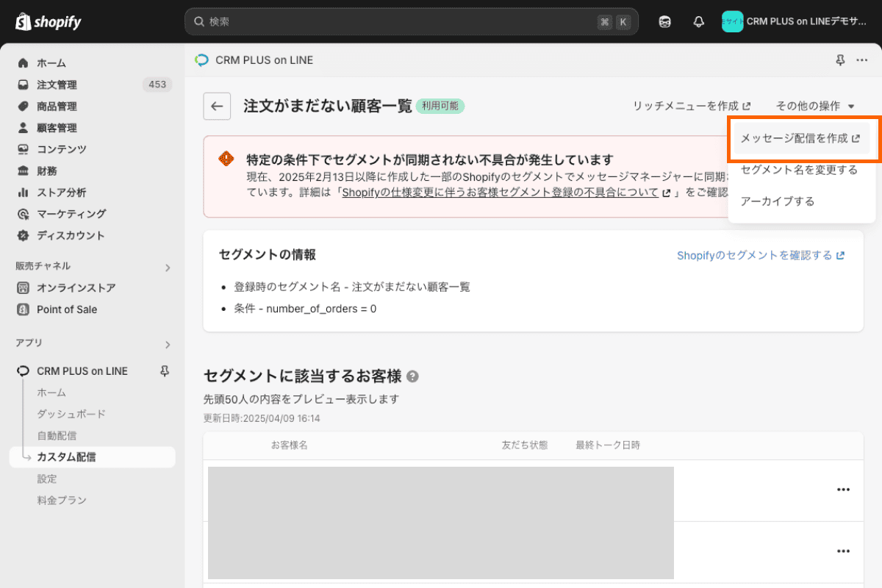
Task: Click the help question mark beside セグメントに該当するお客様
Action: click(x=412, y=376)
